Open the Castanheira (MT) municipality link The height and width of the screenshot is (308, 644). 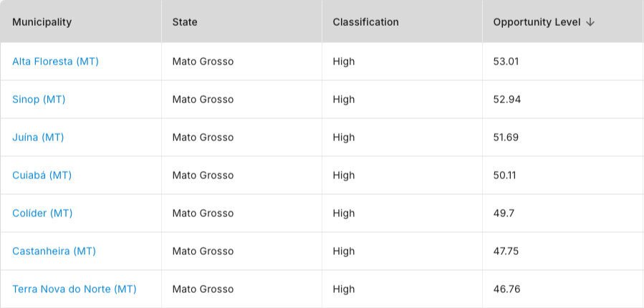point(54,251)
